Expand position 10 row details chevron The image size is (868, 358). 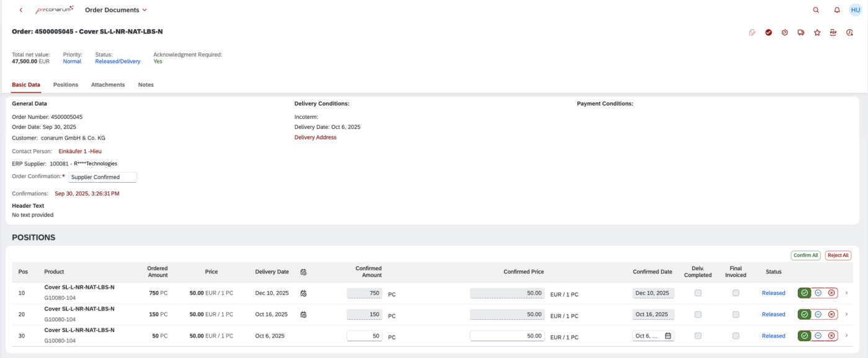847,293
